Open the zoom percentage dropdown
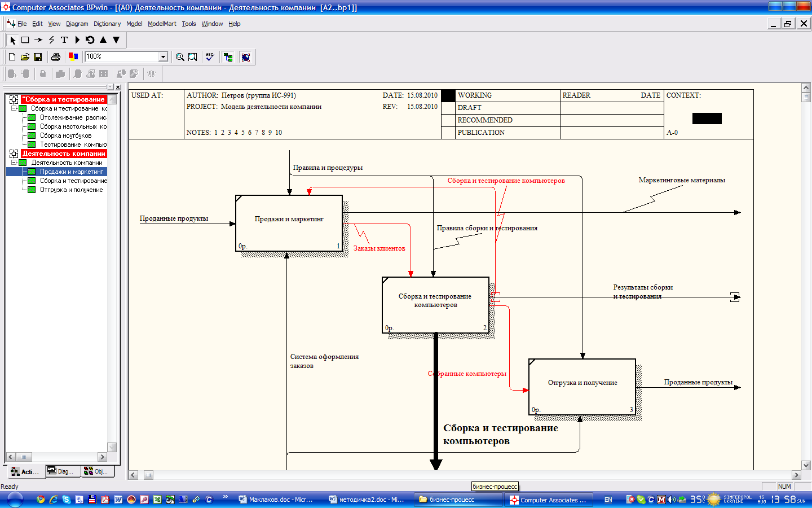This screenshot has width=812, height=508. point(163,56)
